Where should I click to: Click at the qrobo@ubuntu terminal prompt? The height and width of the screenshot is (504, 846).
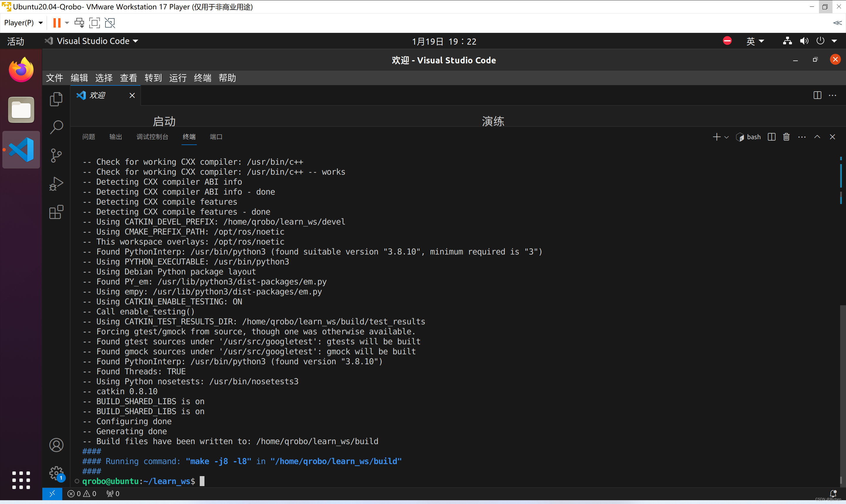point(139,481)
